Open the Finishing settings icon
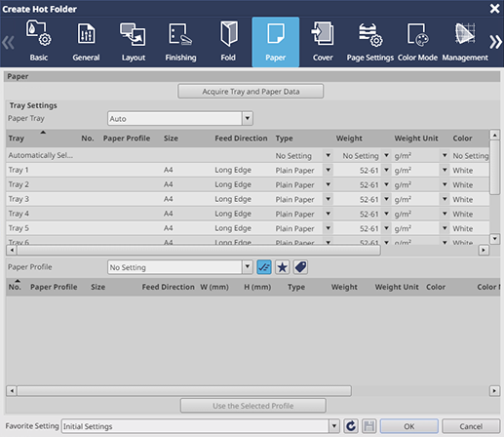The image size is (504, 437). (x=180, y=34)
